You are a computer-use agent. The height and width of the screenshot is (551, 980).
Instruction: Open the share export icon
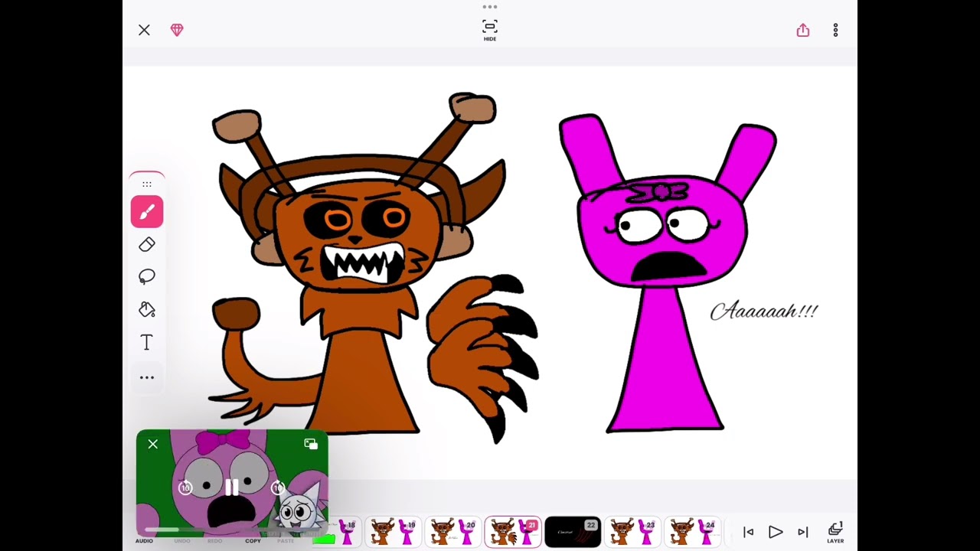tap(802, 30)
